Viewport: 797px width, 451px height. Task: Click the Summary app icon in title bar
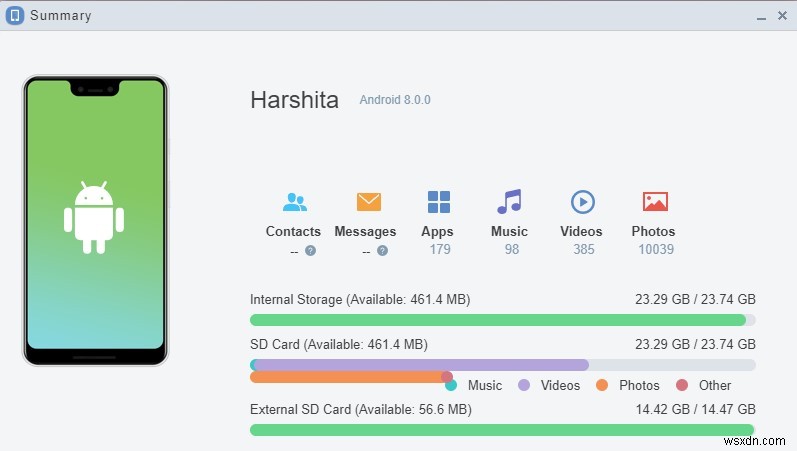(15, 15)
